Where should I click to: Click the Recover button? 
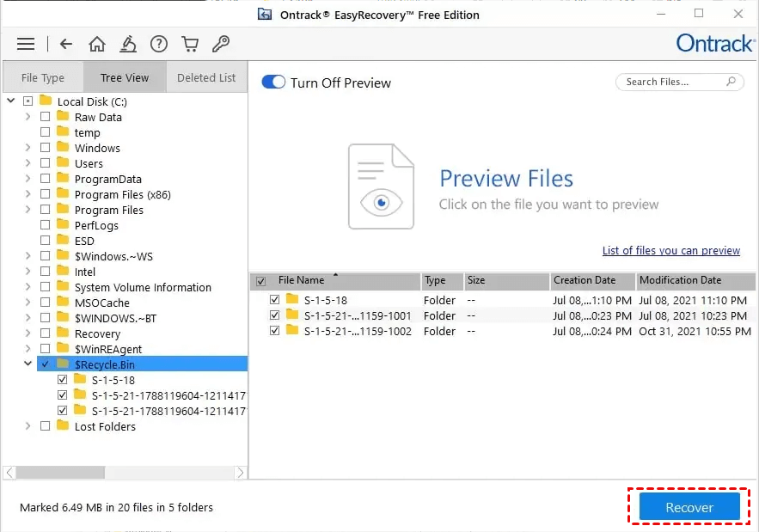pos(689,507)
